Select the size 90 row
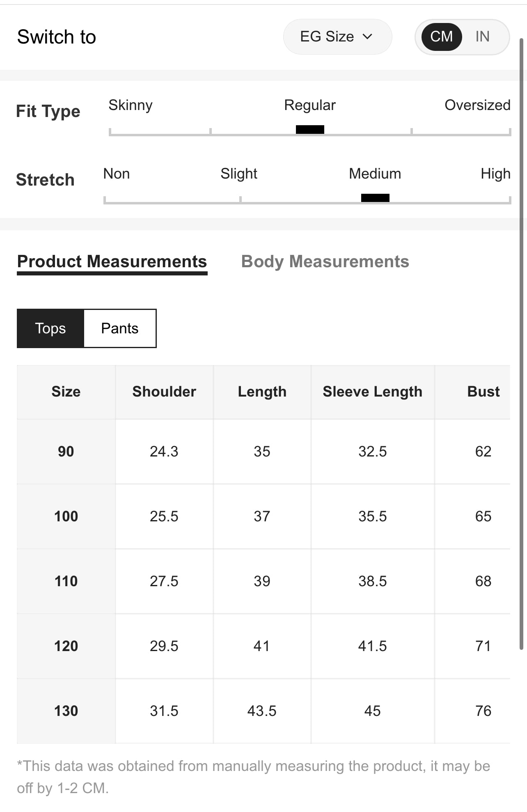527x812 pixels. 263,452
